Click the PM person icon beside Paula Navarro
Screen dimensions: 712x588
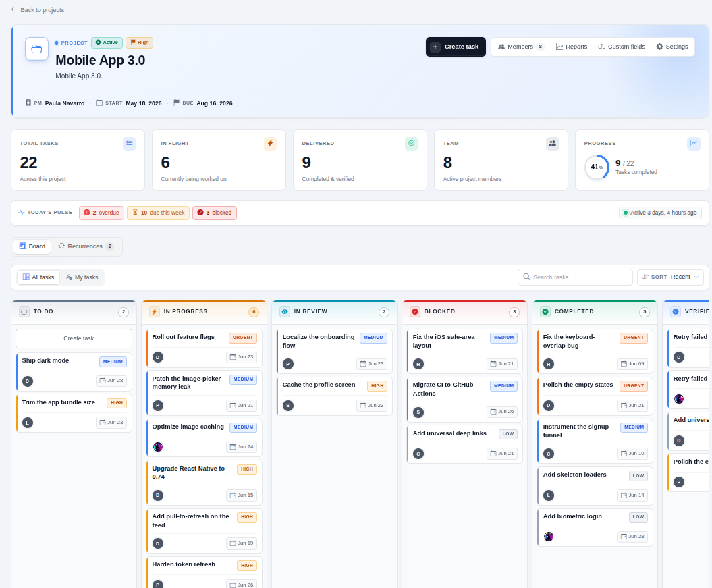pyautogui.click(x=28, y=103)
